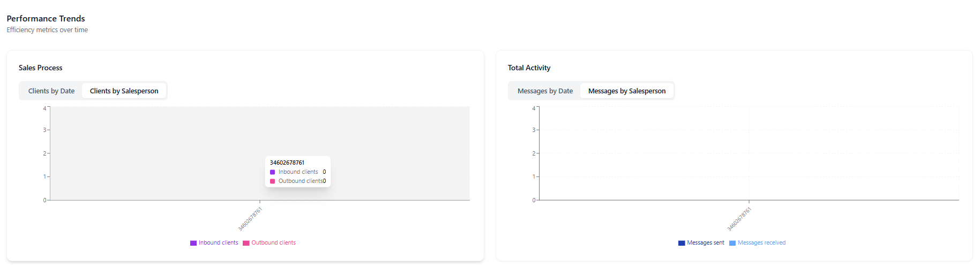Hide the Messages sent series via legend label
The height and width of the screenshot is (265, 980).
tap(705, 242)
